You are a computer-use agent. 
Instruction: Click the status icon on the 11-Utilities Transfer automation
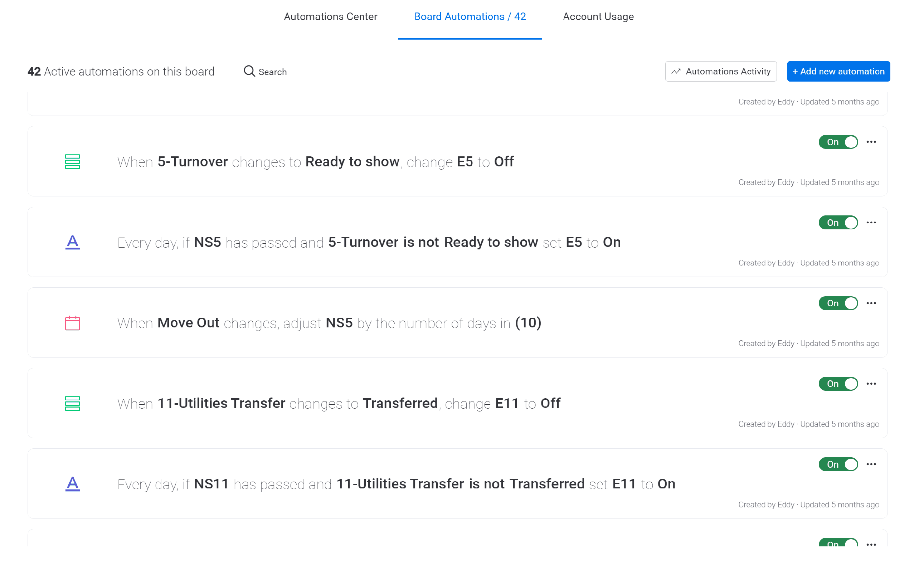click(73, 404)
